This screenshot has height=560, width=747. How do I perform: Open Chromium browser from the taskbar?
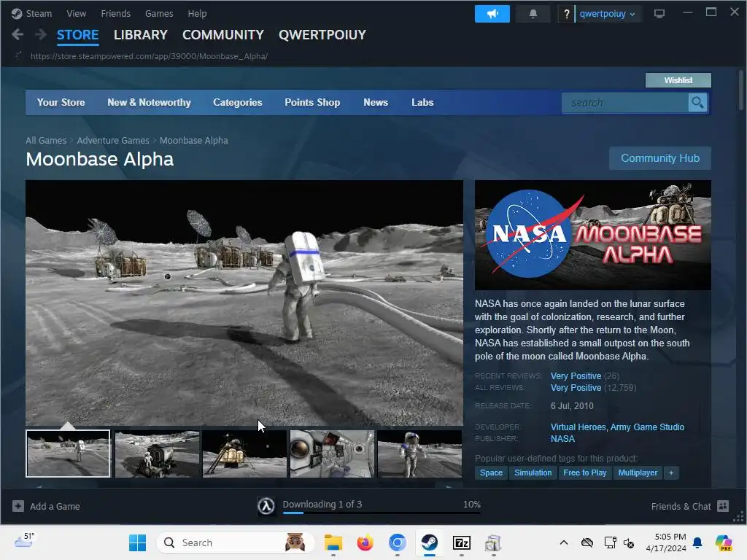(x=398, y=542)
